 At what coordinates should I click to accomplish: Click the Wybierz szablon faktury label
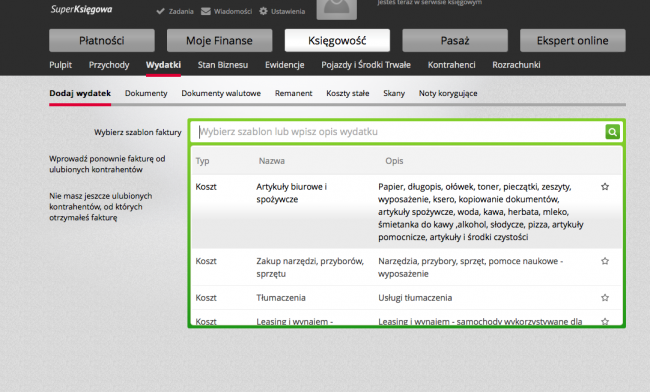pyautogui.click(x=138, y=132)
